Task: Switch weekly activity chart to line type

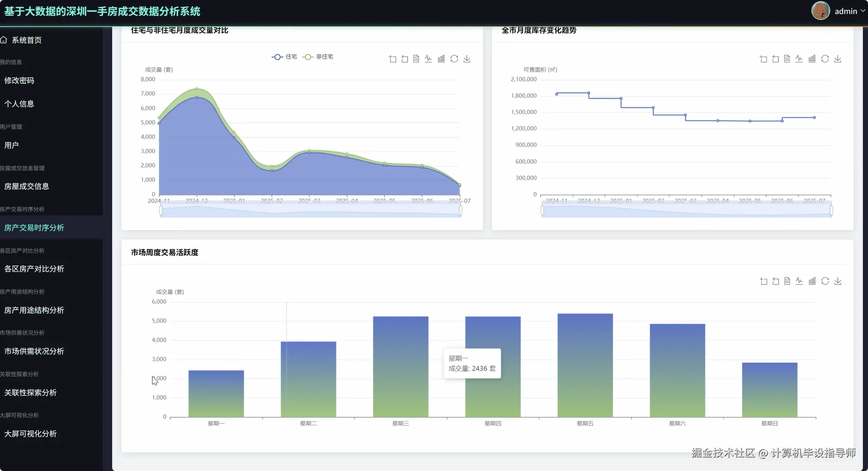Action: pos(799,281)
